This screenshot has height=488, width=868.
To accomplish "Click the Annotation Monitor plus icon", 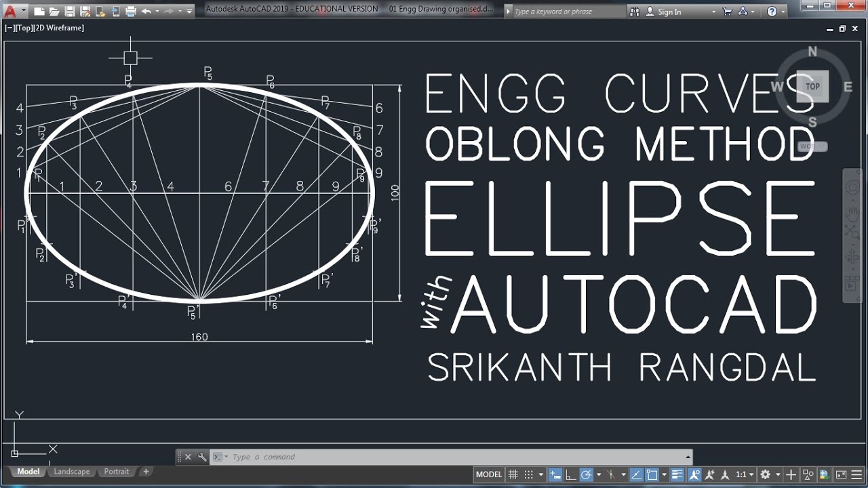I will click(791, 474).
